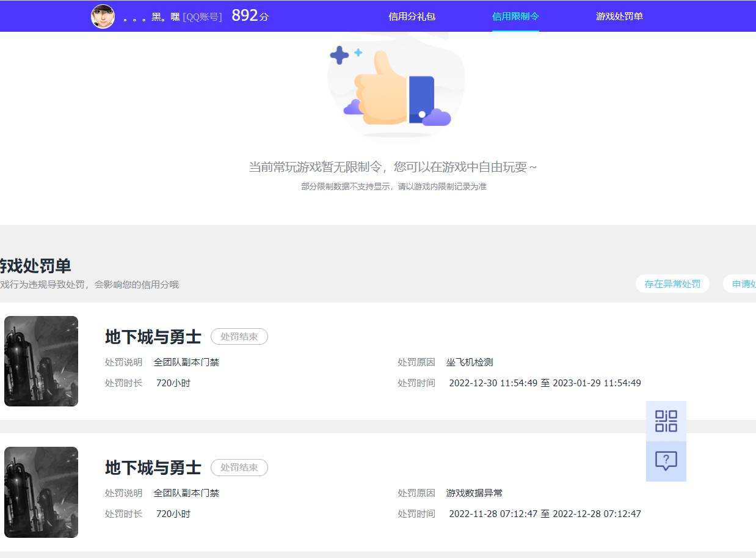Click penalty time 2022-11-28 07:12:47 range
756x558 pixels.
pyautogui.click(x=545, y=514)
